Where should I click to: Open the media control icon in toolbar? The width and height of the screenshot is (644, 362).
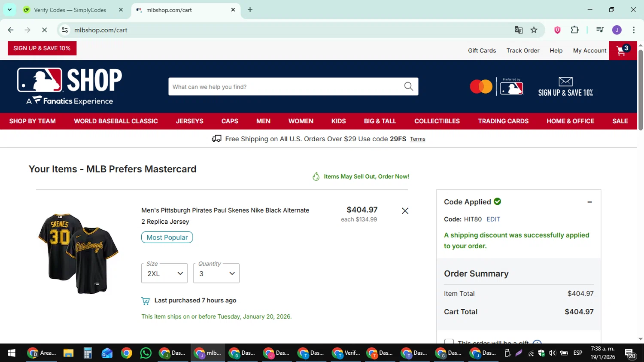pyautogui.click(x=600, y=30)
